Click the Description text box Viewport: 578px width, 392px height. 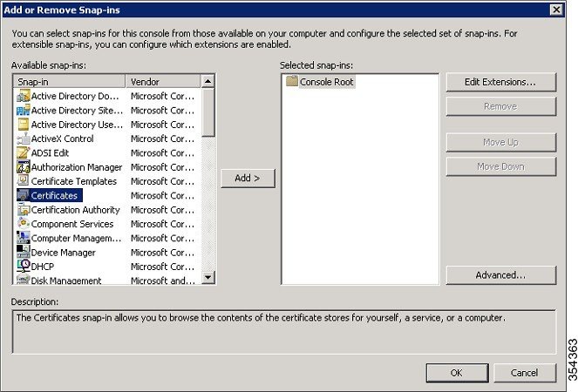pyautogui.click(x=284, y=332)
